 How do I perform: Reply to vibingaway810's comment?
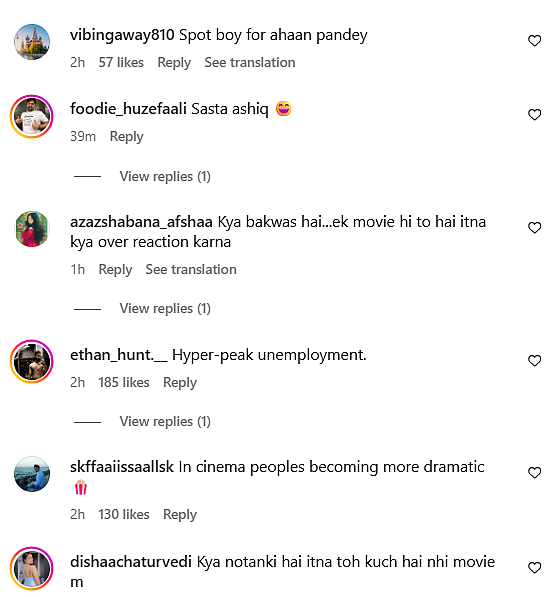[x=174, y=62]
